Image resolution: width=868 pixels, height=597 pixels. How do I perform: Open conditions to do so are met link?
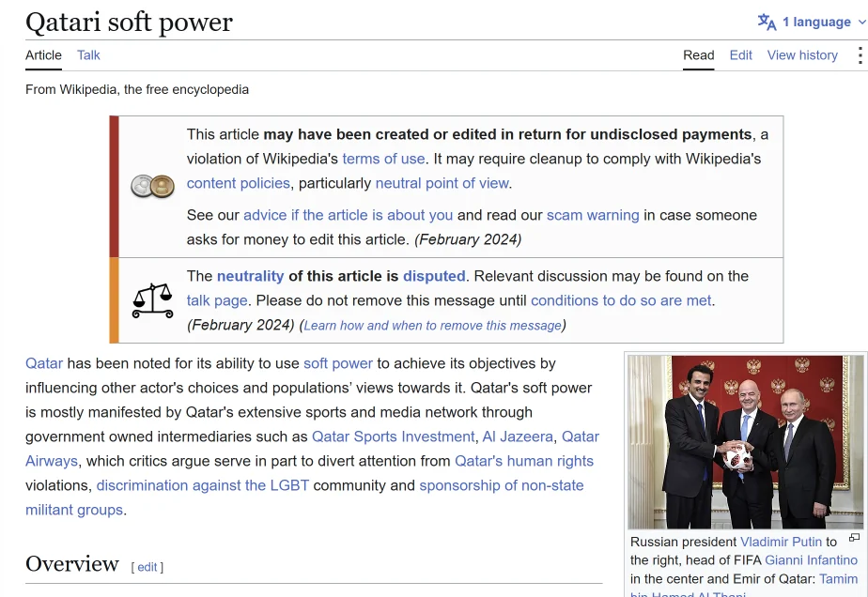click(621, 300)
